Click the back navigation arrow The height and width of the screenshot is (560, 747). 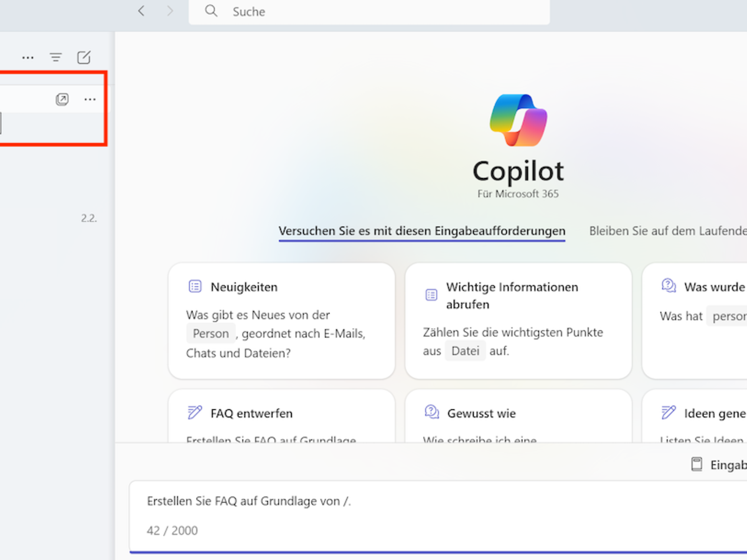click(142, 11)
